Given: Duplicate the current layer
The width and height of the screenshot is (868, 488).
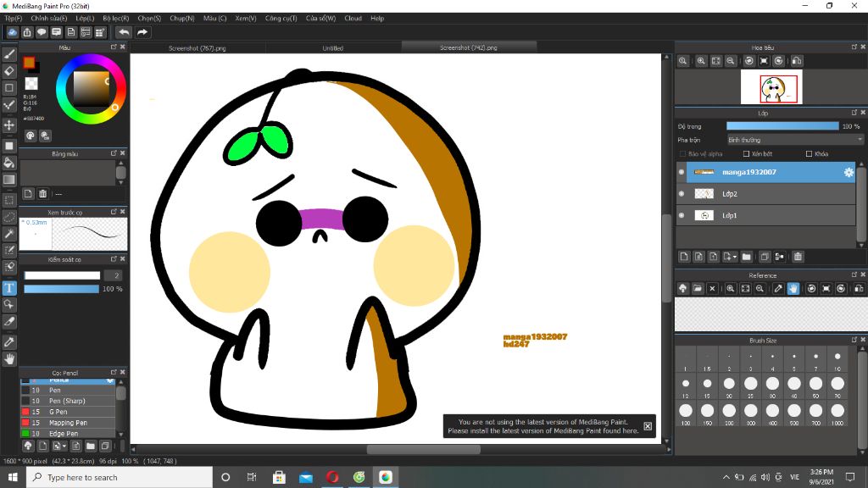Looking at the screenshot, I should click(x=765, y=257).
